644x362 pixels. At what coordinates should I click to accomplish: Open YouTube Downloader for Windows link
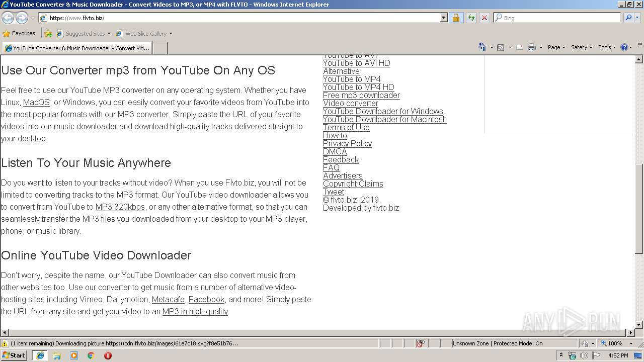point(383,111)
